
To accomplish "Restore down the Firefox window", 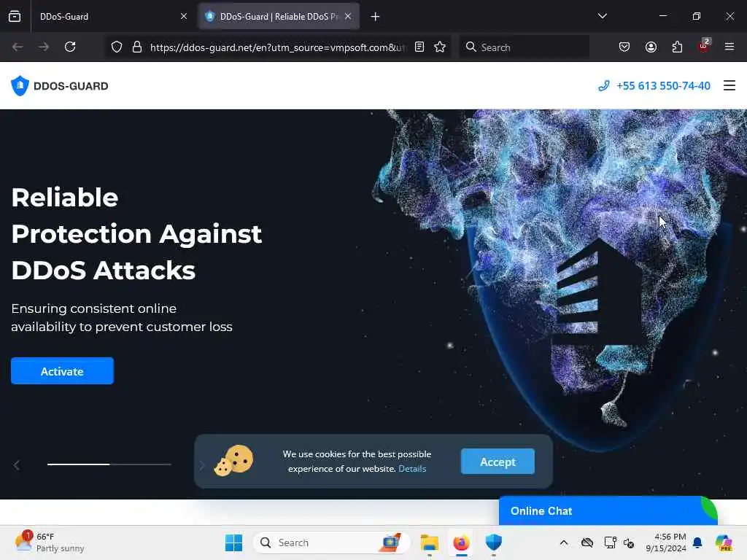I will pos(696,16).
